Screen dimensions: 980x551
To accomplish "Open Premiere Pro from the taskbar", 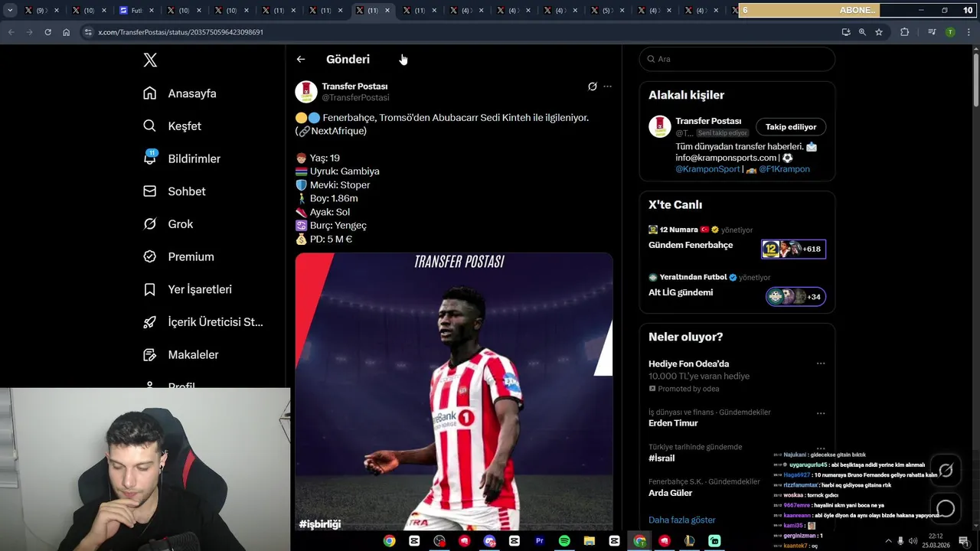I will [x=539, y=541].
